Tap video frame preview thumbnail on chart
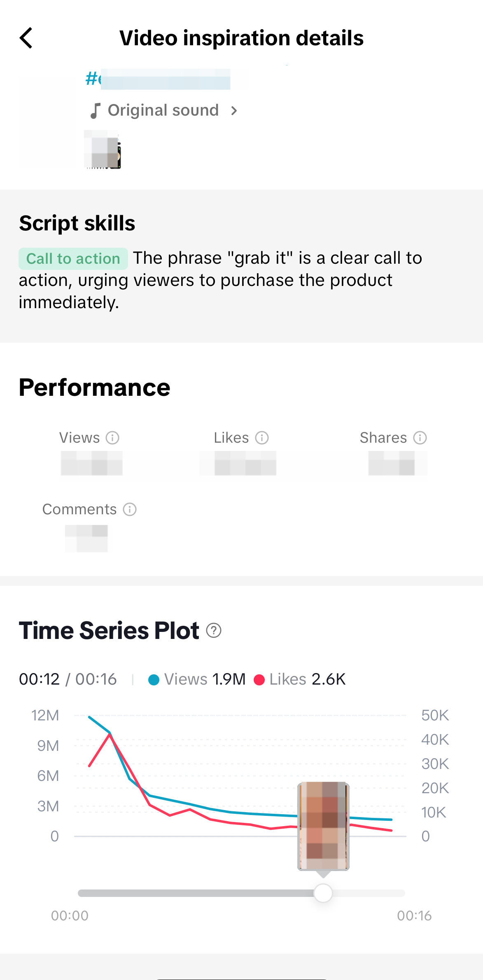This screenshot has width=483, height=980. pos(323,826)
